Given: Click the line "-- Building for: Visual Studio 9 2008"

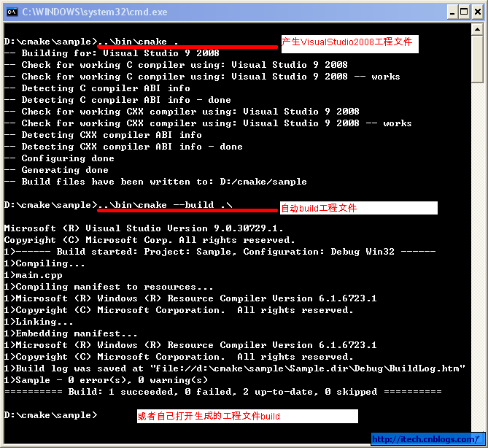Looking at the screenshot, I should (x=112, y=53).
